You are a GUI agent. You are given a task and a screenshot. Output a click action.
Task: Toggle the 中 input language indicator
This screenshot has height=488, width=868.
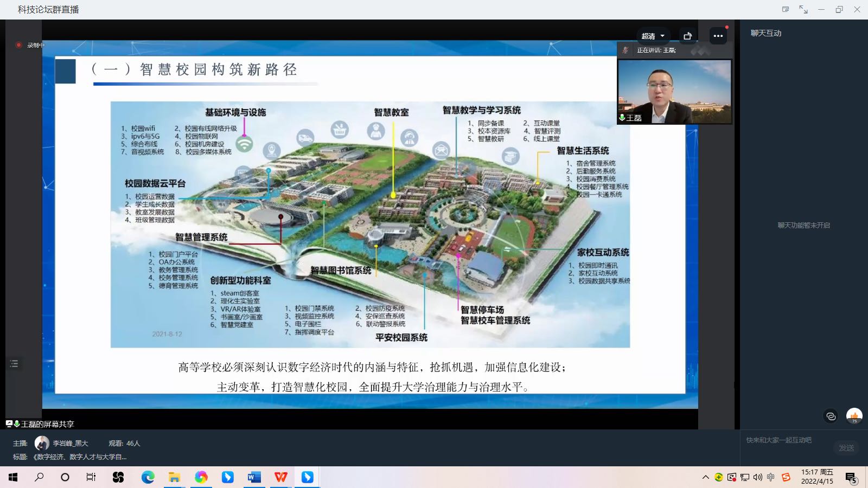(x=771, y=477)
